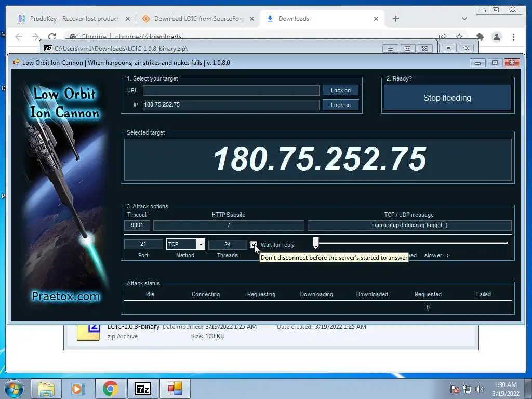532x399 pixels.
Task: Open the volume speaker tray icon
Action: pyautogui.click(x=479, y=389)
